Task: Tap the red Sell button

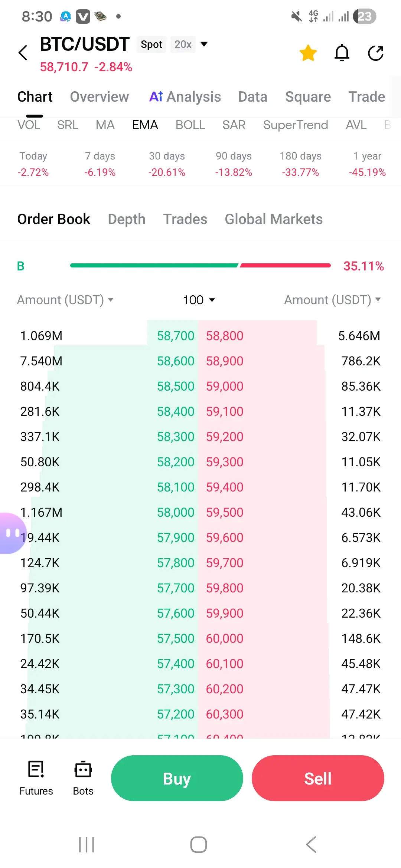Action: 318,778
